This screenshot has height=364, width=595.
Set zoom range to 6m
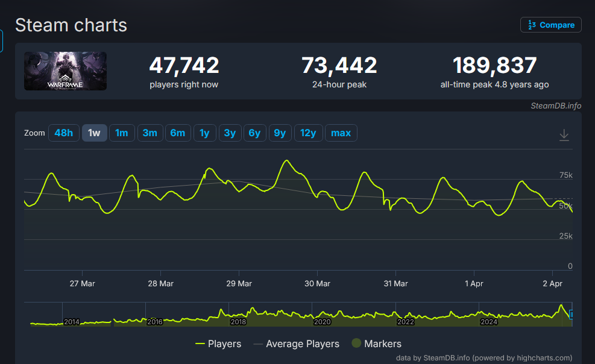tap(178, 133)
